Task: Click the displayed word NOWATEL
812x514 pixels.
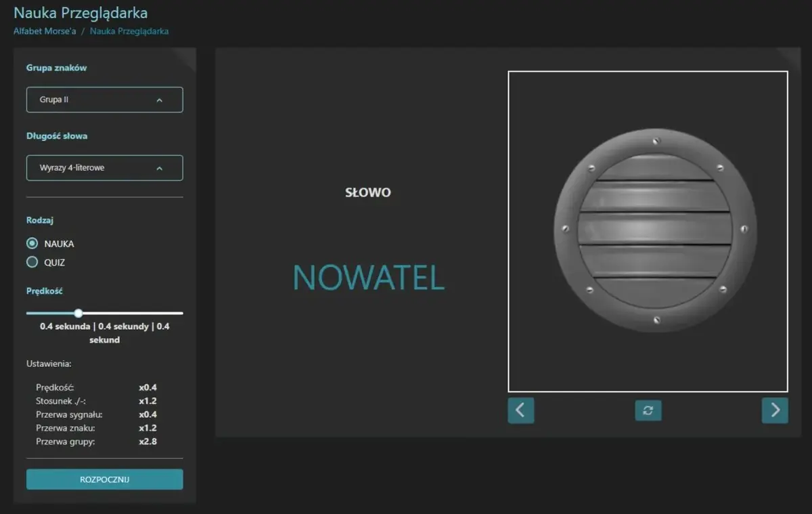Action: point(369,278)
